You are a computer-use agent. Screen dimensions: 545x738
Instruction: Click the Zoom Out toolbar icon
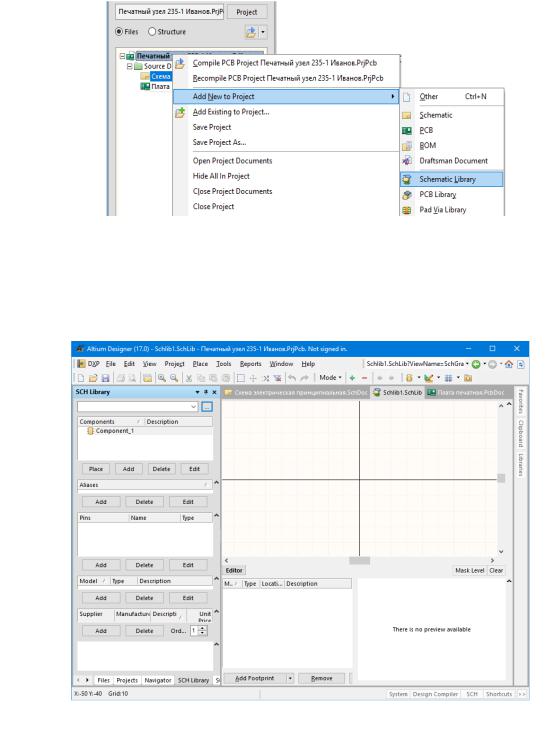click(x=174, y=378)
